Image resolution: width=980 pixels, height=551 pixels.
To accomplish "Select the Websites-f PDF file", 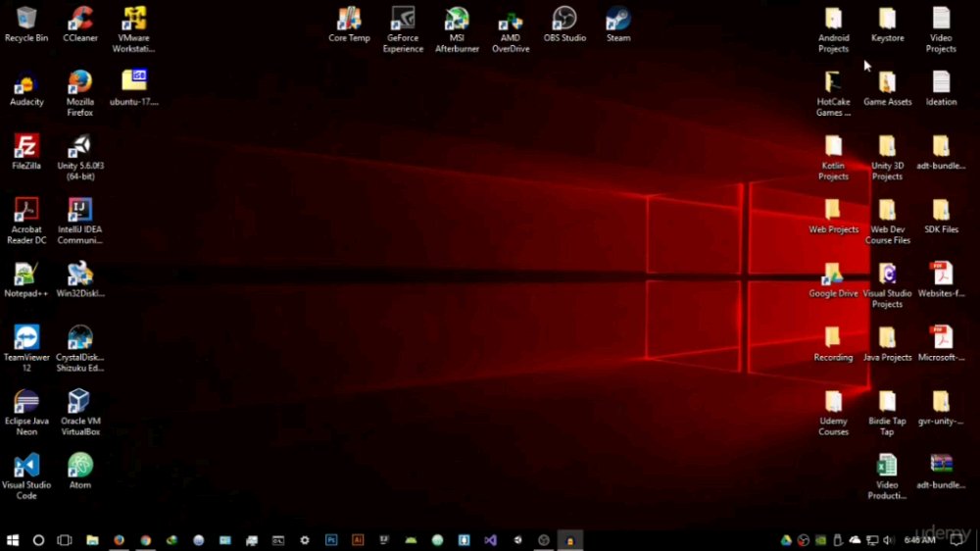I will [x=941, y=279].
